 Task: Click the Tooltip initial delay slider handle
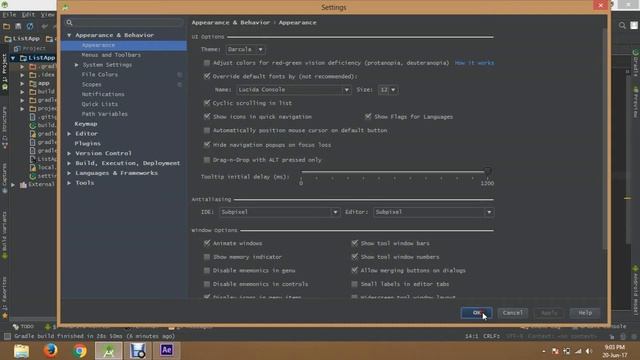click(x=487, y=171)
